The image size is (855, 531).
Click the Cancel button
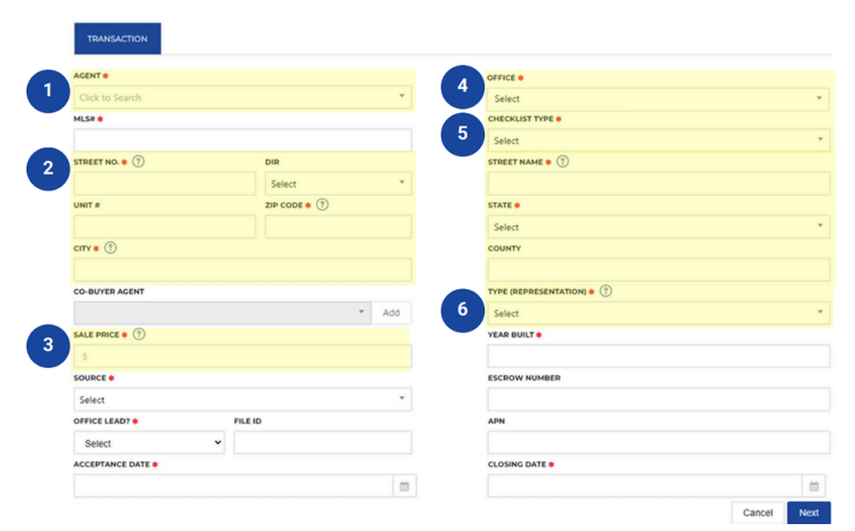(757, 513)
